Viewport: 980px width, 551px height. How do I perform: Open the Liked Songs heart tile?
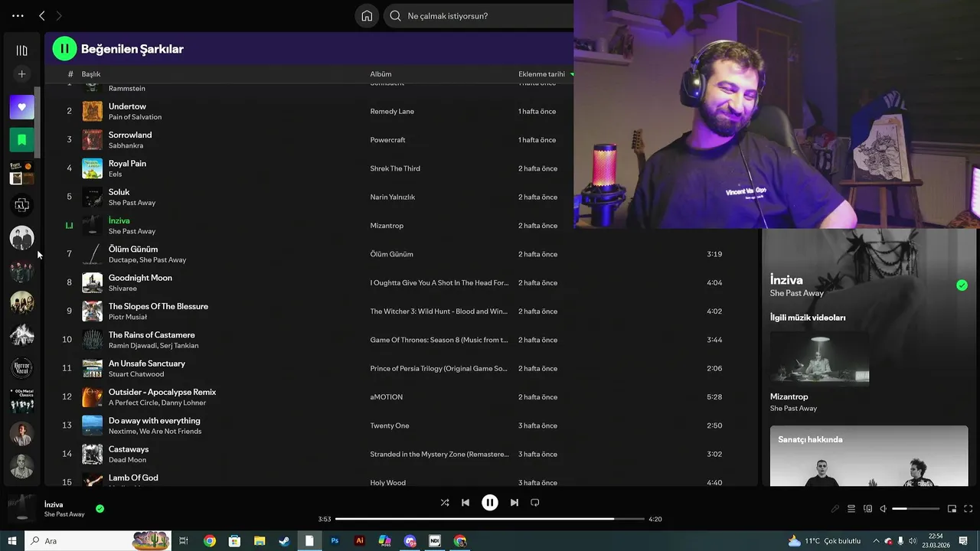[x=21, y=107]
